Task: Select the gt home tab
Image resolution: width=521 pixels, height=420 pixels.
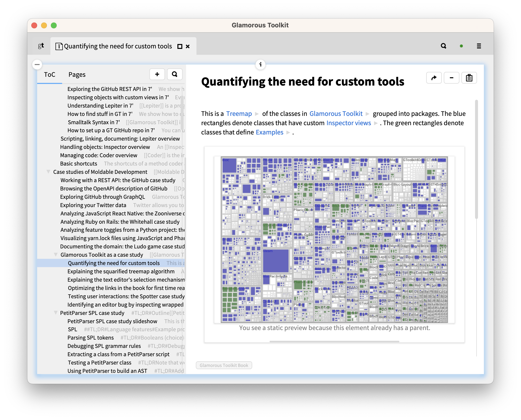Action: [x=41, y=46]
